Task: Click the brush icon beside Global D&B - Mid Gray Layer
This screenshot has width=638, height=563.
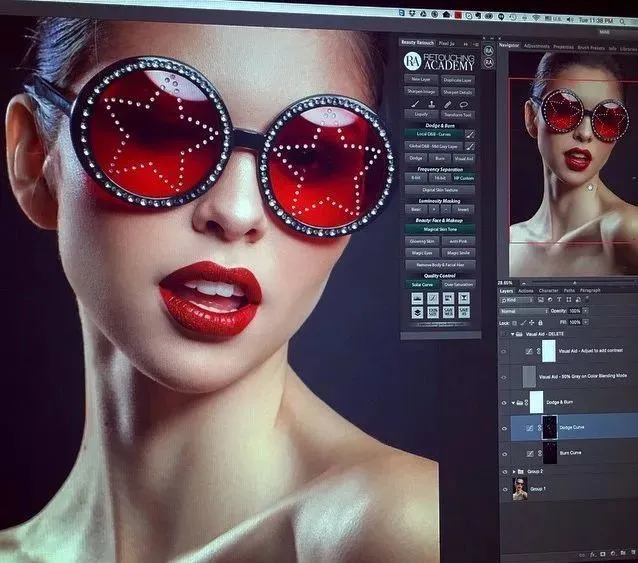Action: tap(470, 146)
